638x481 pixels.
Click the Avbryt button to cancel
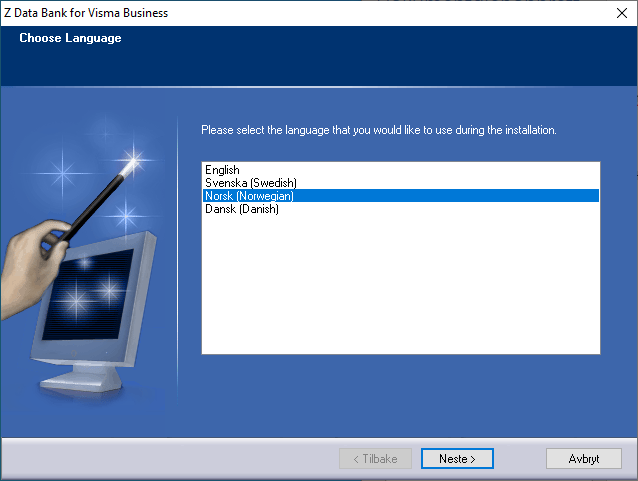click(584, 459)
